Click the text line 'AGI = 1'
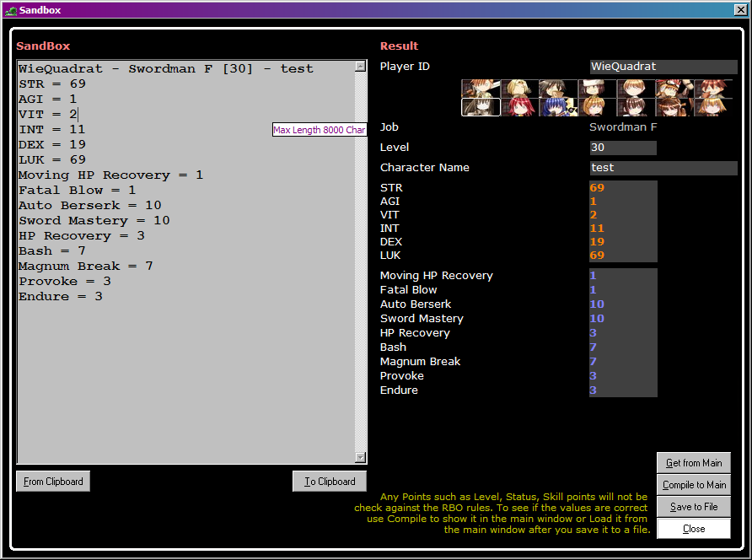This screenshot has width=752, height=560. (x=48, y=100)
